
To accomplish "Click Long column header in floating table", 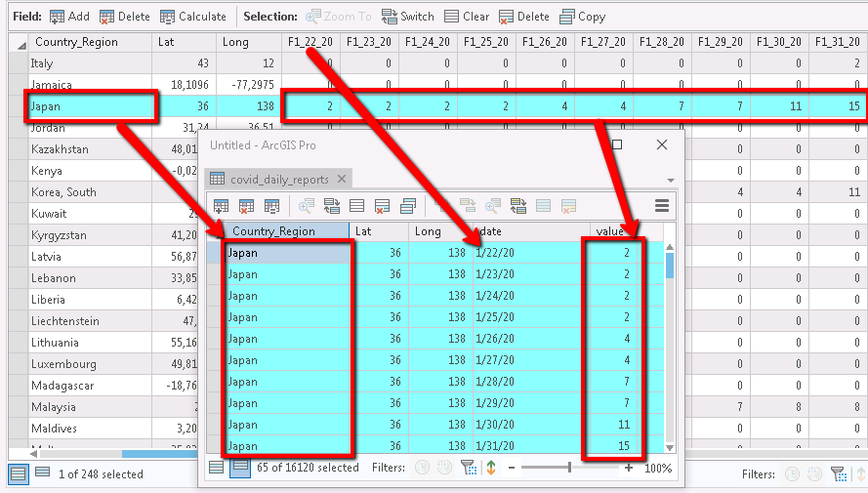I will pyautogui.click(x=440, y=231).
